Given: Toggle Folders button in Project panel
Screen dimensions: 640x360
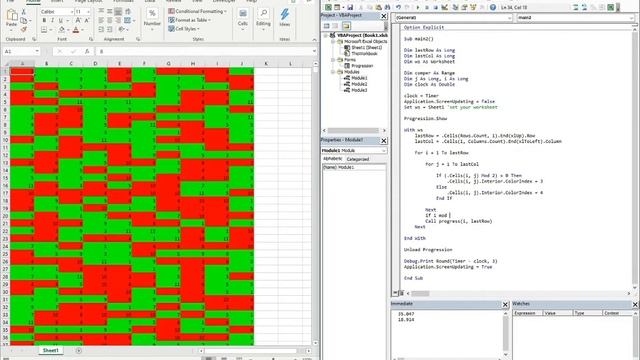Looking at the screenshot, I should point(346,26).
